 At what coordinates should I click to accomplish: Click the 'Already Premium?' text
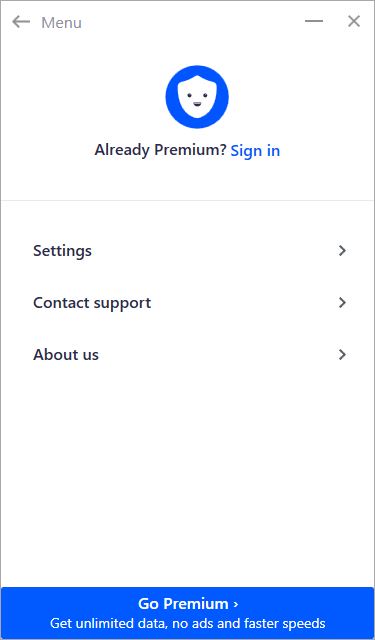click(x=160, y=150)
